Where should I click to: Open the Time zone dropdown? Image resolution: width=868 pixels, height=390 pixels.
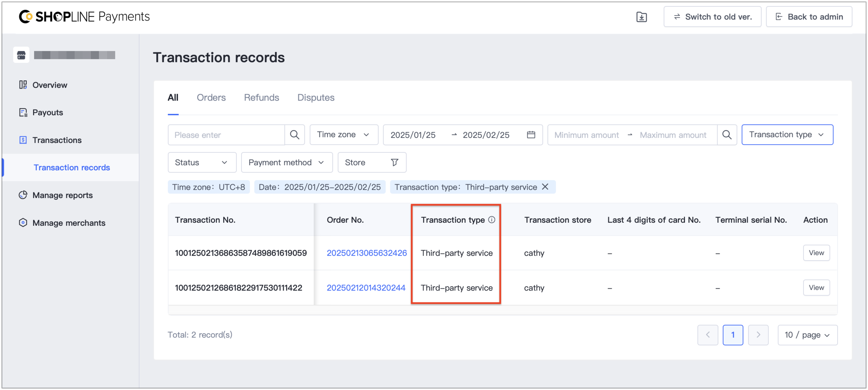(x=344, y=135)
